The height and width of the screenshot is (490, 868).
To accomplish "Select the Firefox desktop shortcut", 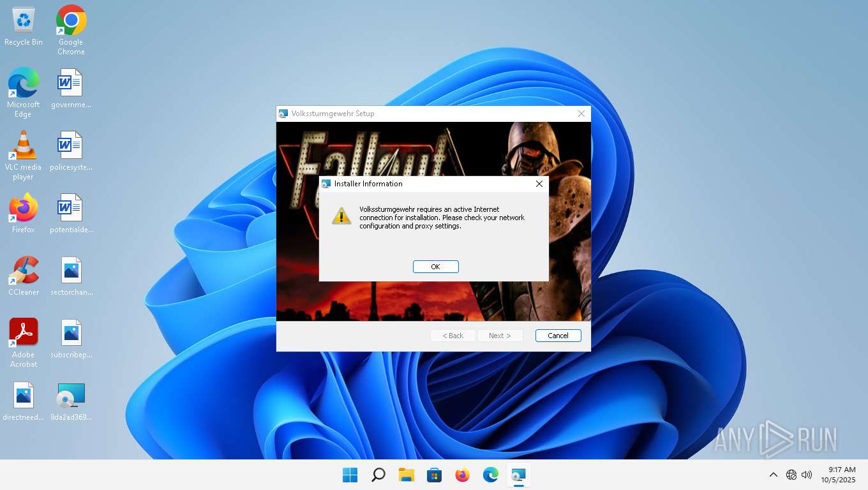I will (x=24, y=213).
